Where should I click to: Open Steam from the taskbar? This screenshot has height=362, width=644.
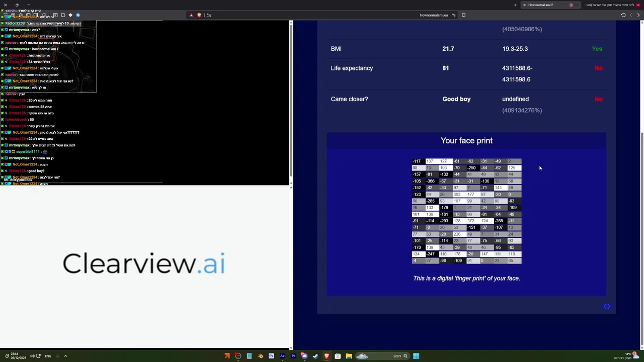point(315,356)
